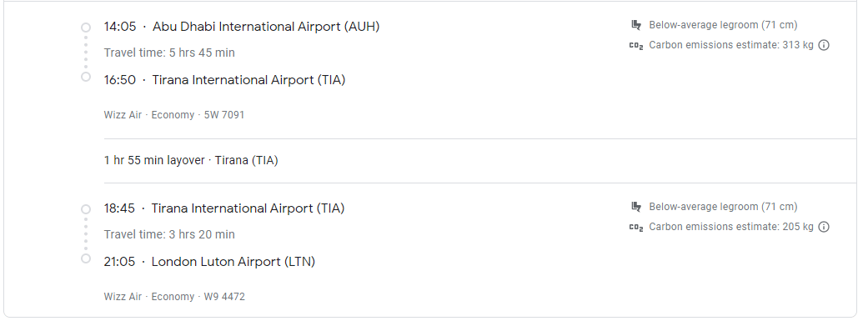Click departure circle marker at 14:05

(86, 28)
